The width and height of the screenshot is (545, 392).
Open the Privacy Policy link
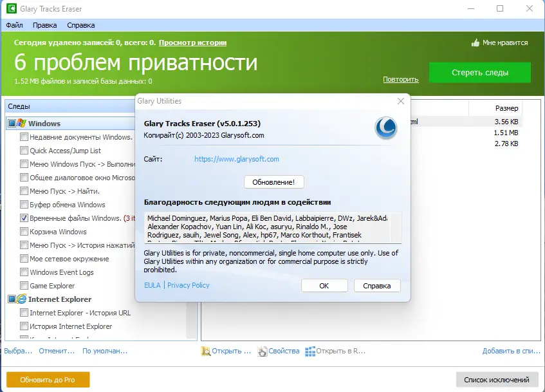tap(189, 285)
